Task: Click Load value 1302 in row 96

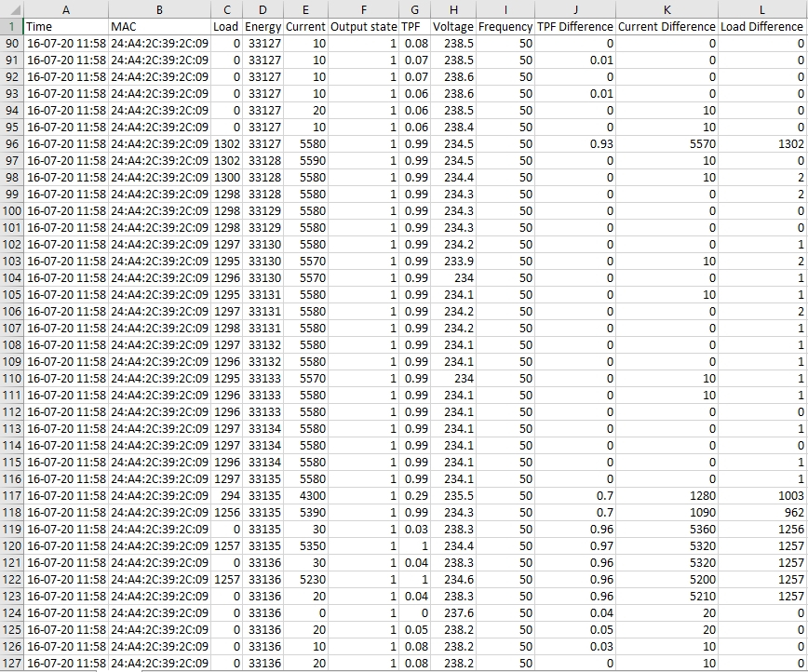Action: 227,143
